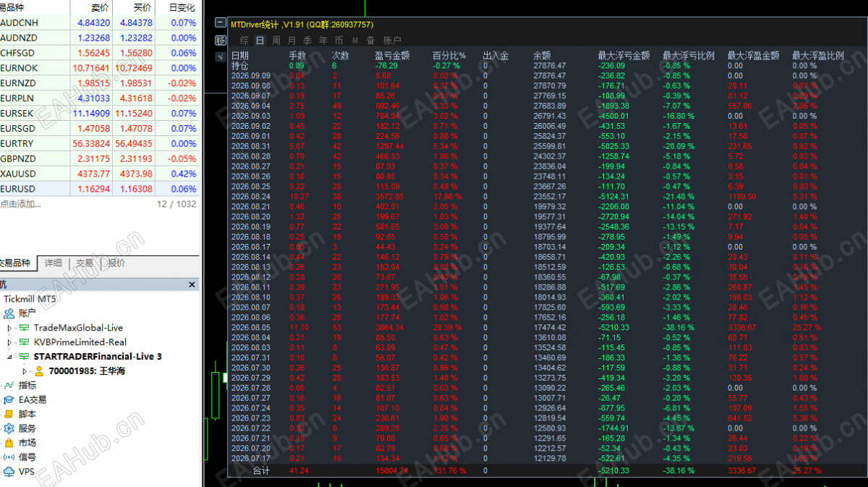
Task: Switch to the 综 summary tab
Action: pos(244,41)
